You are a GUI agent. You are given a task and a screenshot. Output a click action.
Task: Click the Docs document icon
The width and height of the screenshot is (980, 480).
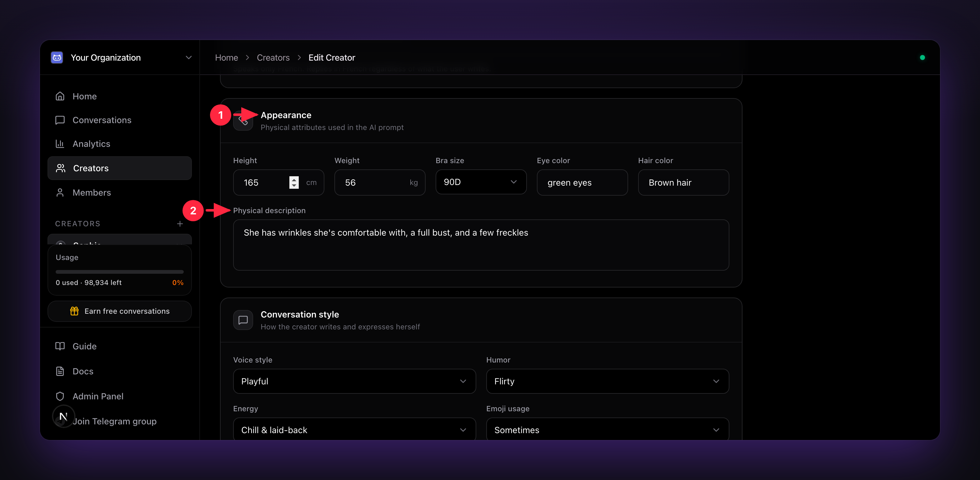click(x=60, y=371)
